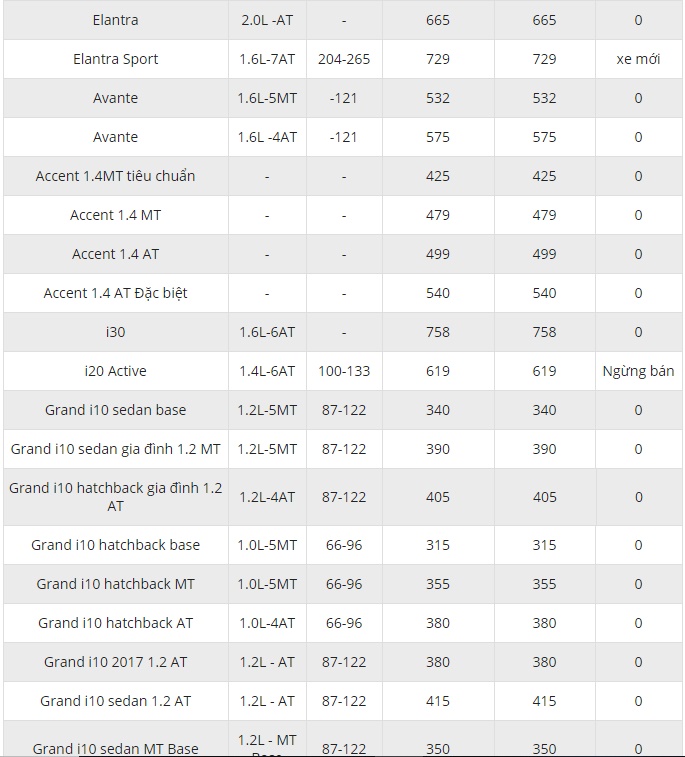Click the "Ngừng bán" status cell
This screenshot has height=757, width=685.
click(x=638, y=371)
